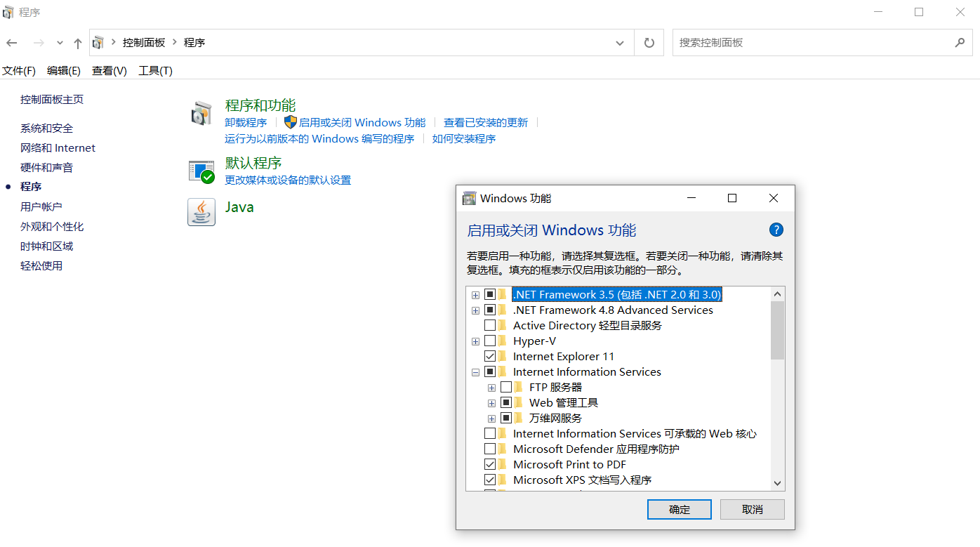Viewport: 980px width, 547px height.
Task: Enable the Hyper-V checkbox
Action: tap(490, 341)
